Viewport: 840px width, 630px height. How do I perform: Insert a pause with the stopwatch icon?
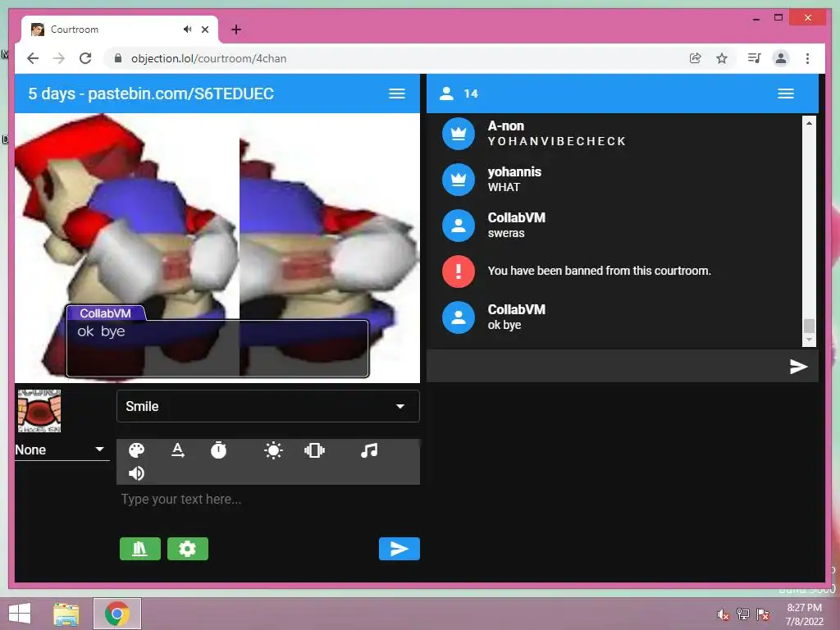click(x=218, y=450)
